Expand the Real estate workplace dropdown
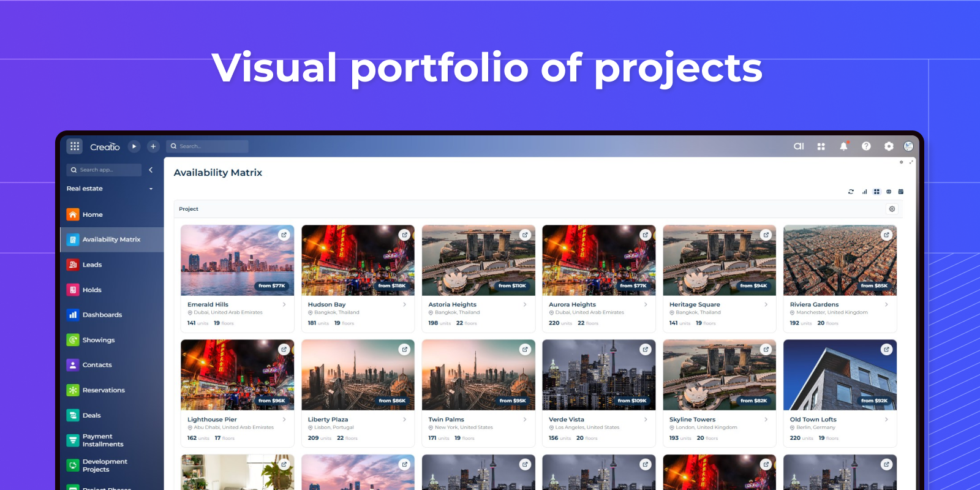This screenshot has width=980, height=490. (x=110, y=189)
